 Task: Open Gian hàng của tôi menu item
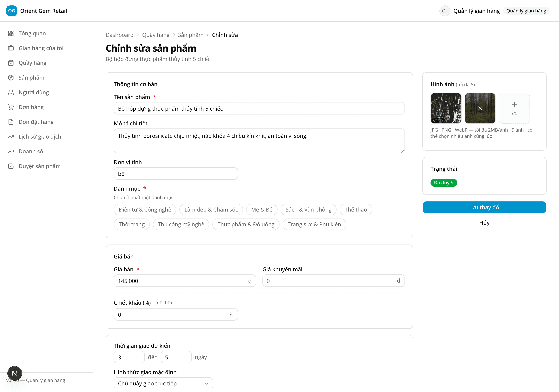point(46,48)
